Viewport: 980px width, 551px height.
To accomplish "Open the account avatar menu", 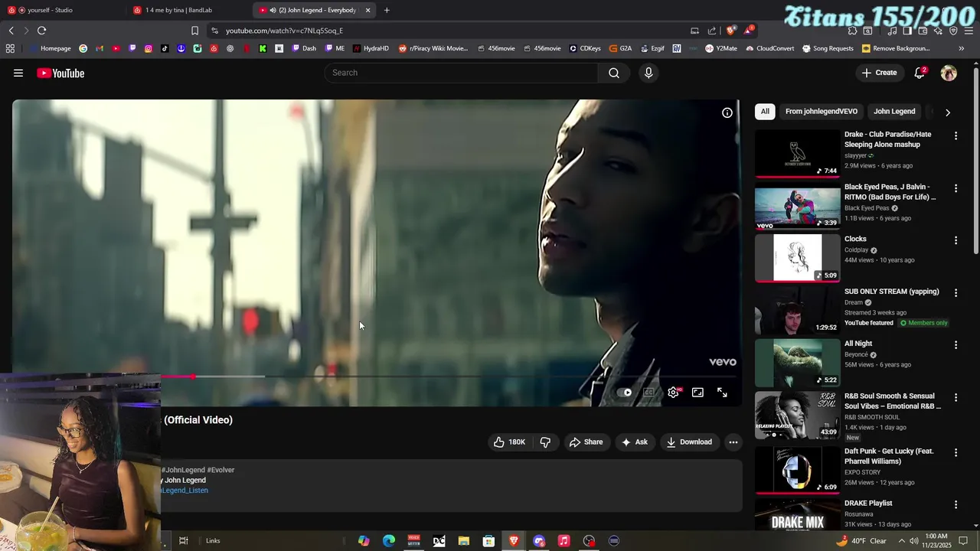I will click(x=949, y=73).
